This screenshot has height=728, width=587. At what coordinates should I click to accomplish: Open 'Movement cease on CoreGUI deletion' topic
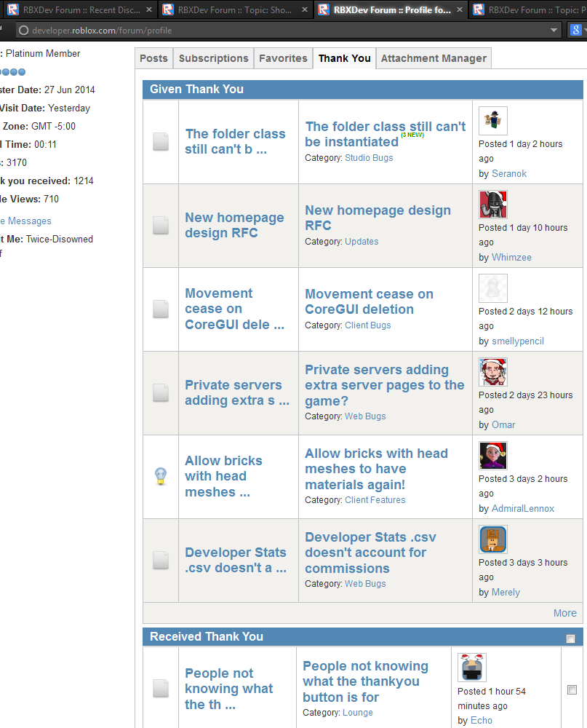click(369, 301)
